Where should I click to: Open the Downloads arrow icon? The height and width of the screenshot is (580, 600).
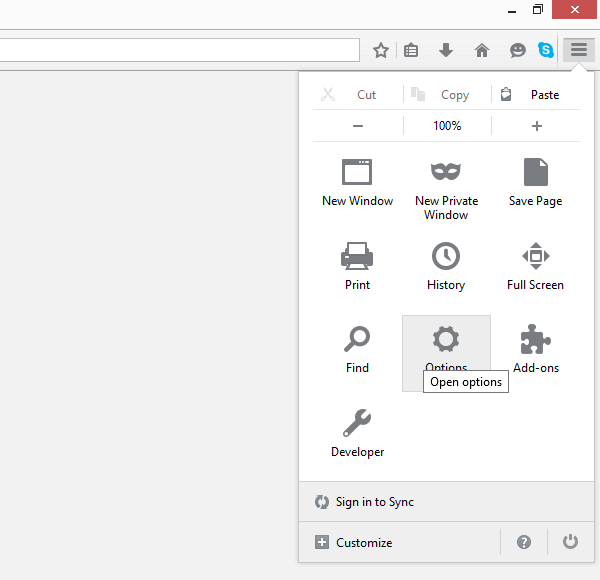[446, 50]
